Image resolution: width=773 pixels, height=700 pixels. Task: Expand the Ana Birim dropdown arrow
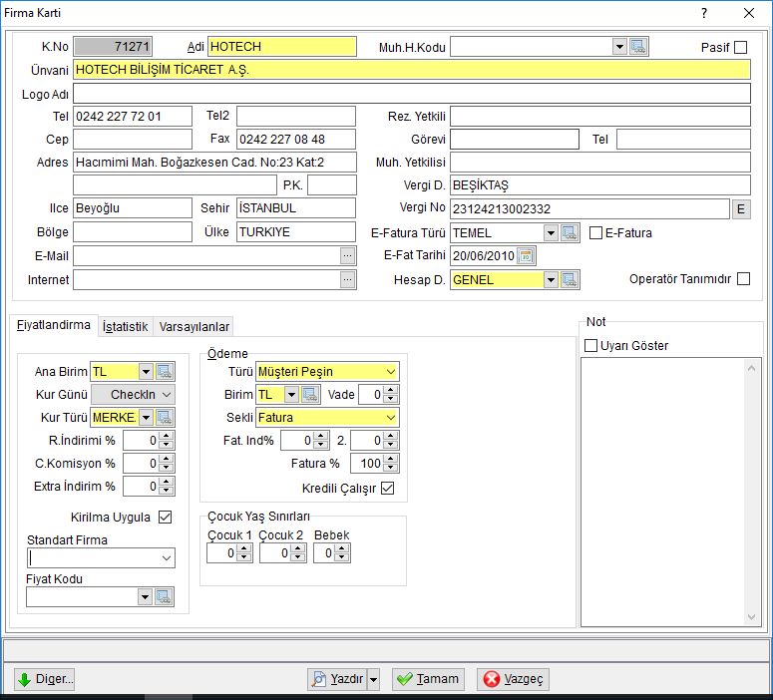click(x=146, y=372)
